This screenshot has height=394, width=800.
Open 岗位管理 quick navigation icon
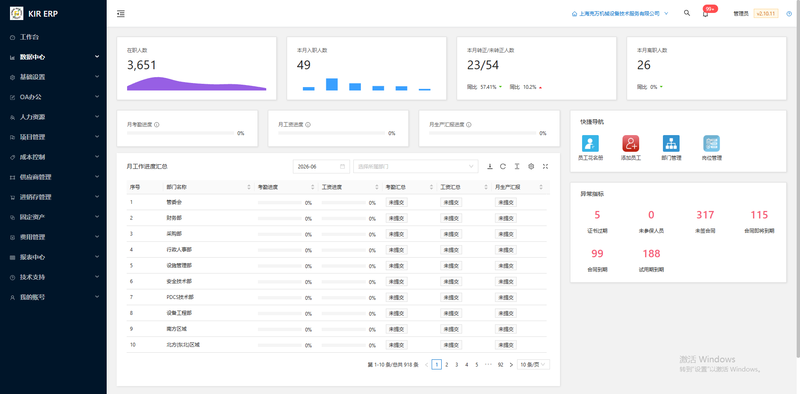[x=711, y=143]
